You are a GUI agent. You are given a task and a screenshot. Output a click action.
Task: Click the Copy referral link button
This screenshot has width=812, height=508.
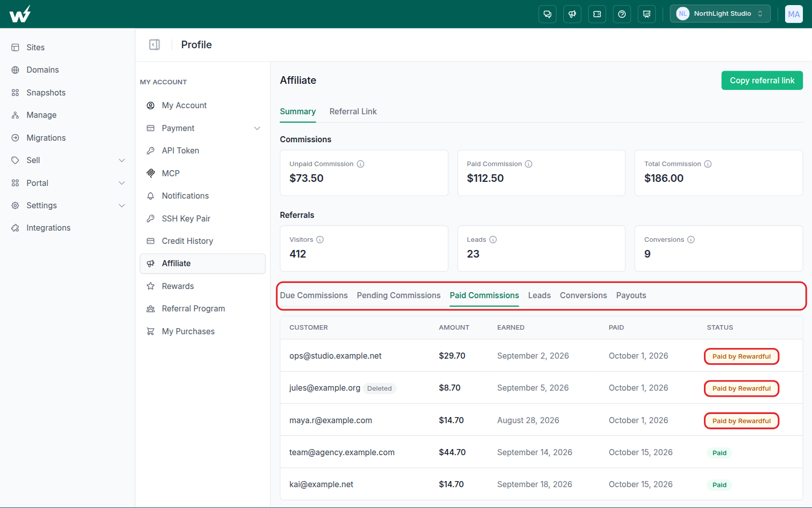point(762,80)
